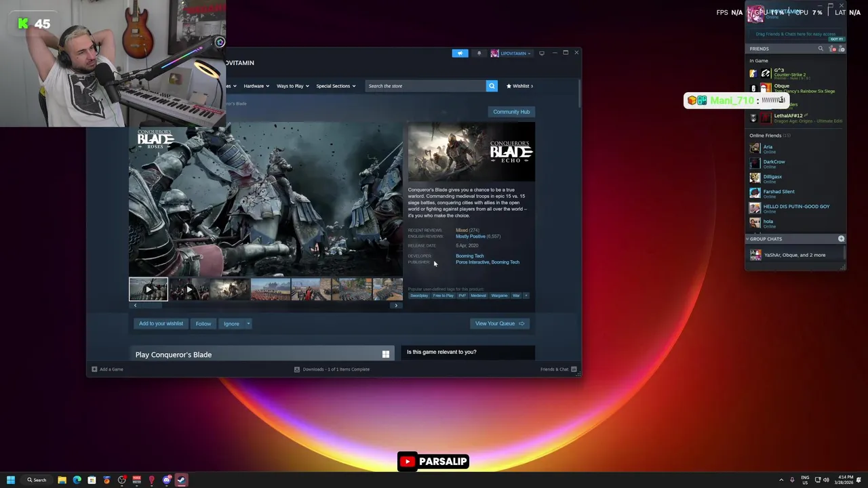Open Microsoft Edge from taskbar
The width and height of the screenshot is (868, 488).
point(77,480)
